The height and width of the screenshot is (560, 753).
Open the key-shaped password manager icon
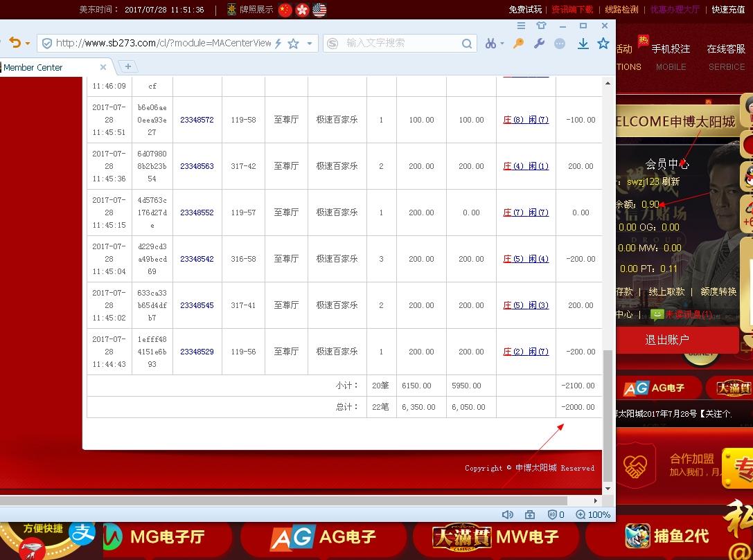[x=517, y=43]
